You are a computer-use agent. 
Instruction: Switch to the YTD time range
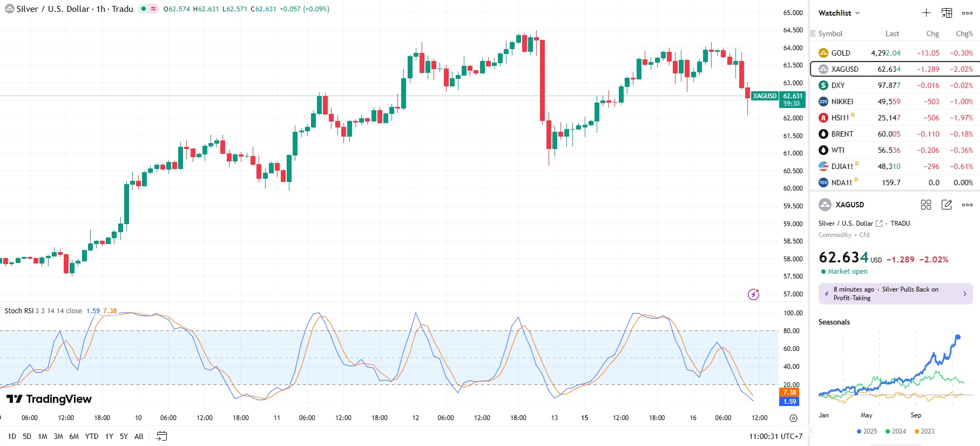coord(92,436)
